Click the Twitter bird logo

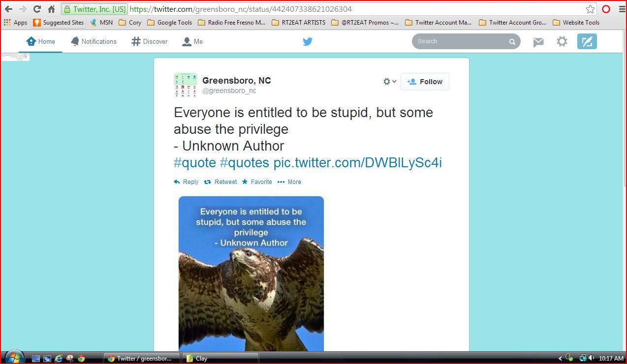click(308, 42)
